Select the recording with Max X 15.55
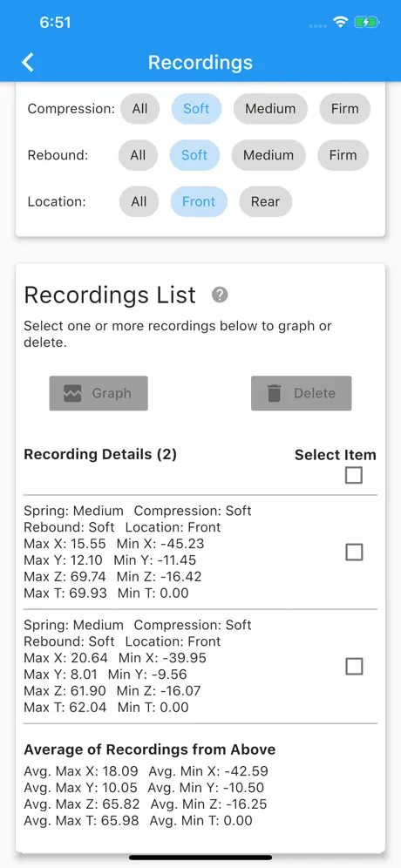 click(x=354, y=552)
